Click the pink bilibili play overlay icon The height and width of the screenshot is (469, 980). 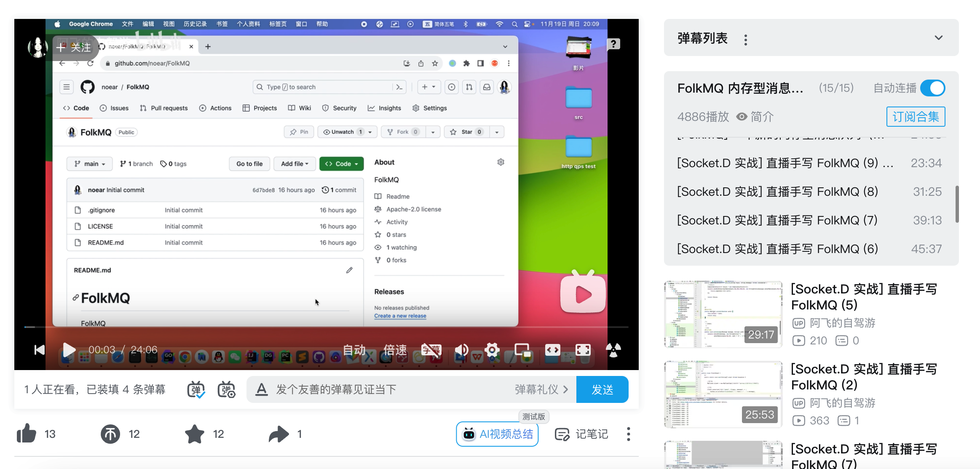(x=583, y=293)
